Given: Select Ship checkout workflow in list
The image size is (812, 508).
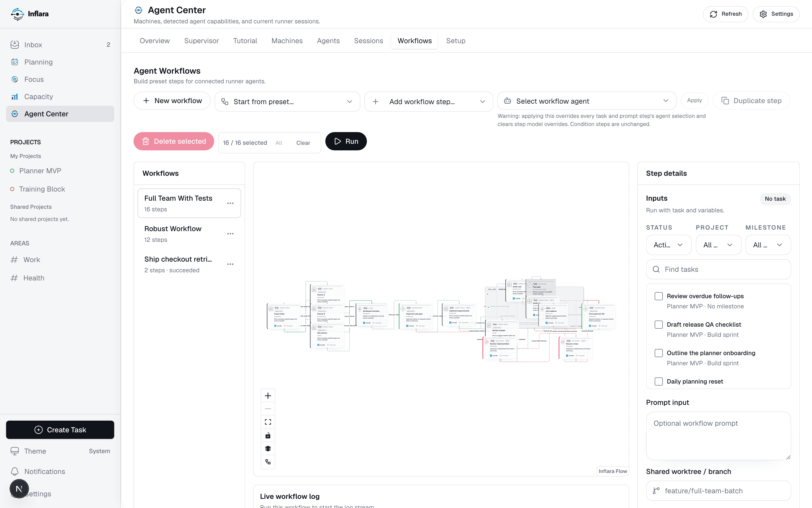Looking at the screenshot, I should [x=189, y=264].
